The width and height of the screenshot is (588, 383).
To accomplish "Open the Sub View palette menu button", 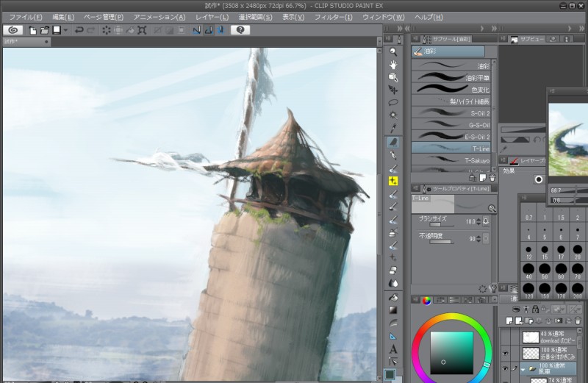I will [503, 38].
